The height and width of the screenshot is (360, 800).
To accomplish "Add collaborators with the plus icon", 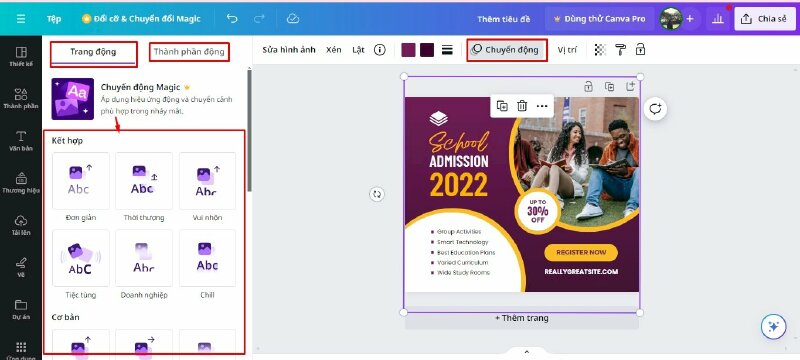I will 690,19.
